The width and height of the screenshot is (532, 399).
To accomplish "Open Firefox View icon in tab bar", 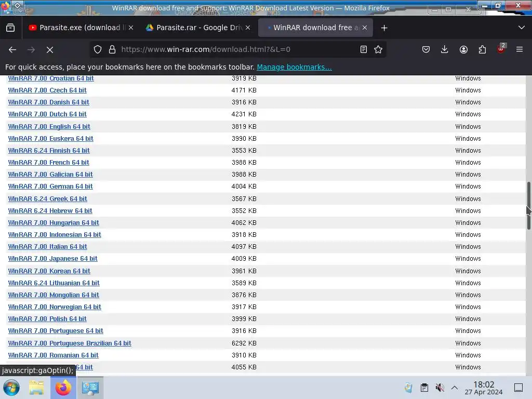I will coord(10,28).
